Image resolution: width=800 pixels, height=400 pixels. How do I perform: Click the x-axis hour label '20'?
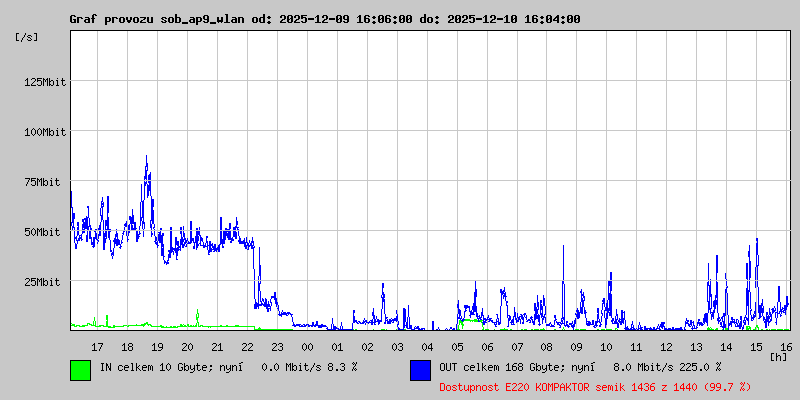(x=187, y=347)
